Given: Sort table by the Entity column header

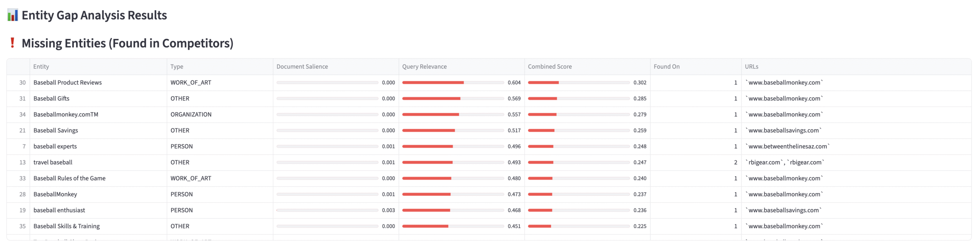Looking at the screenshot, I should pos(41,67).
